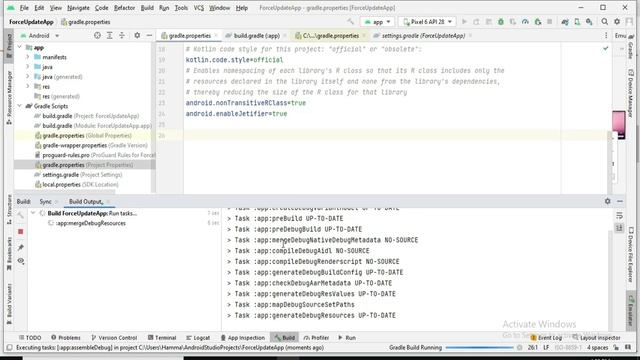640x360 pixels.
Task: Click the Gradle Build Running progress bar
Action: (479, 348)
